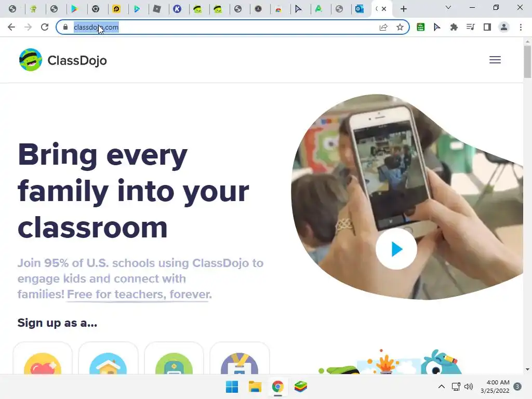Toggle the browser side panel
Viewport: 532px width, 399px height.
(487, 27)
